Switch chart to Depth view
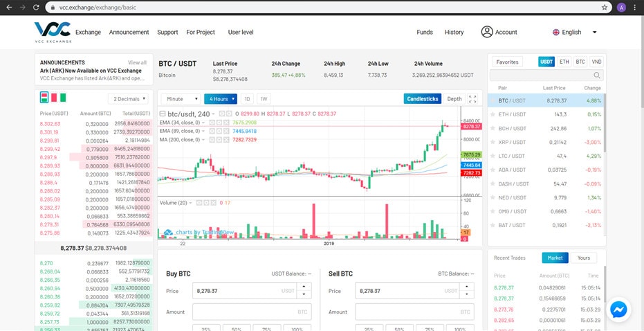The width and height of the screenshot is (644, 331). (x=454, y=99)
